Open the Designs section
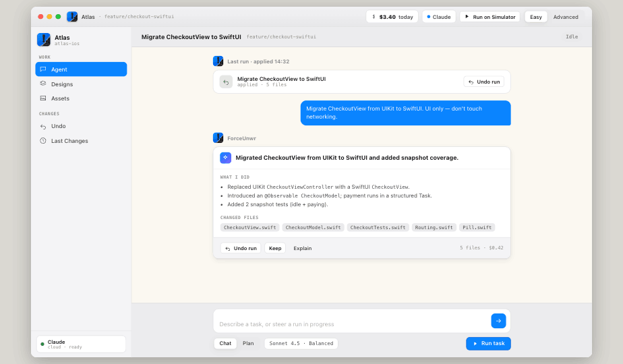This screenshot has height=364, width=623. [x=81, y=84]
